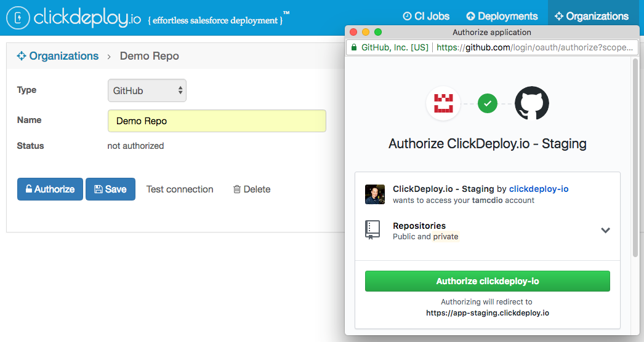Viewport: 644px width, 342px height.
Task: Click the effortless salesforce deployment tagline
Action: coord(215,20)
